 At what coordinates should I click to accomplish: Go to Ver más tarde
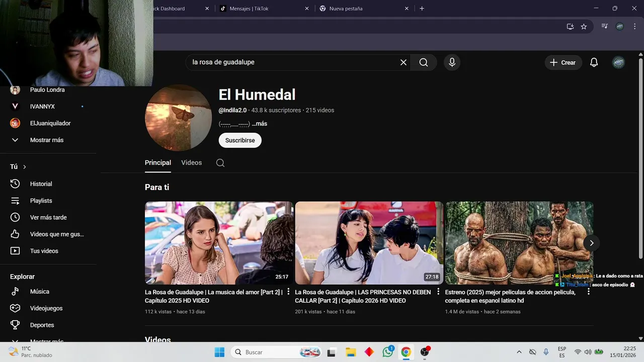pyautogui.click(x=48, y=217)
